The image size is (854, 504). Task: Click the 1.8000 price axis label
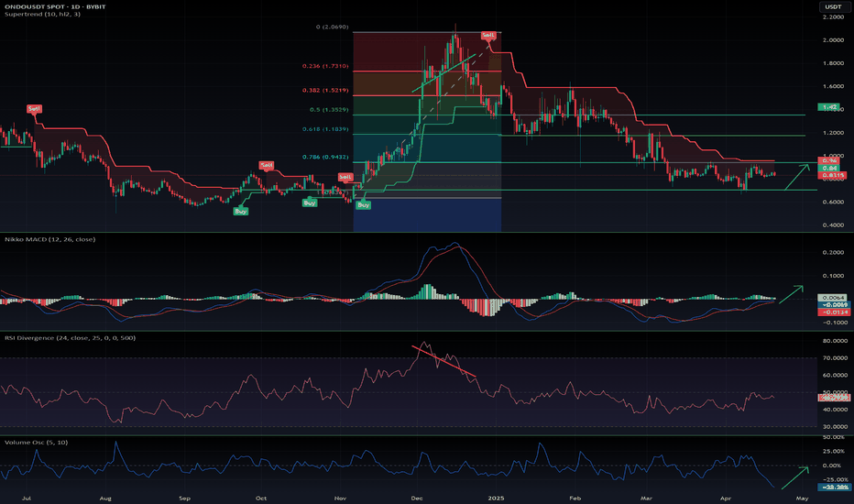click(833, 63)
